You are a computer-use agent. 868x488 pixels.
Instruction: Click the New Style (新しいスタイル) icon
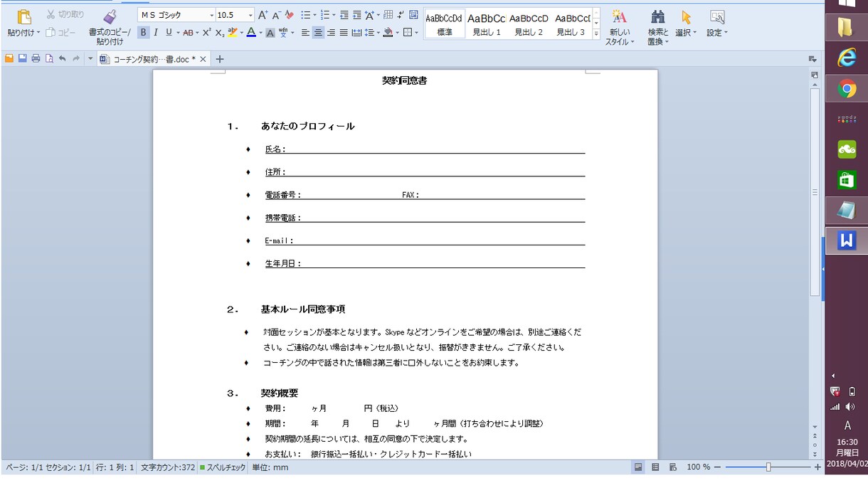click(619, 27)
